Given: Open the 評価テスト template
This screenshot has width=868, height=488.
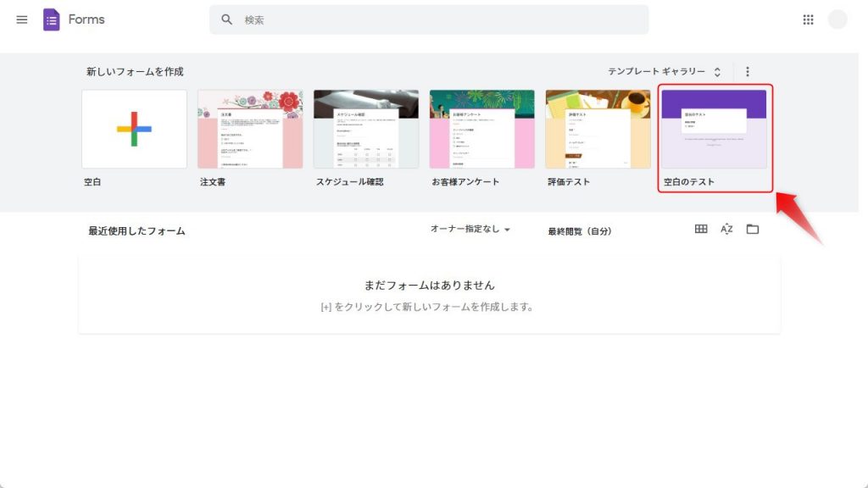Looking at the screenshot, I should pos(598,129).
